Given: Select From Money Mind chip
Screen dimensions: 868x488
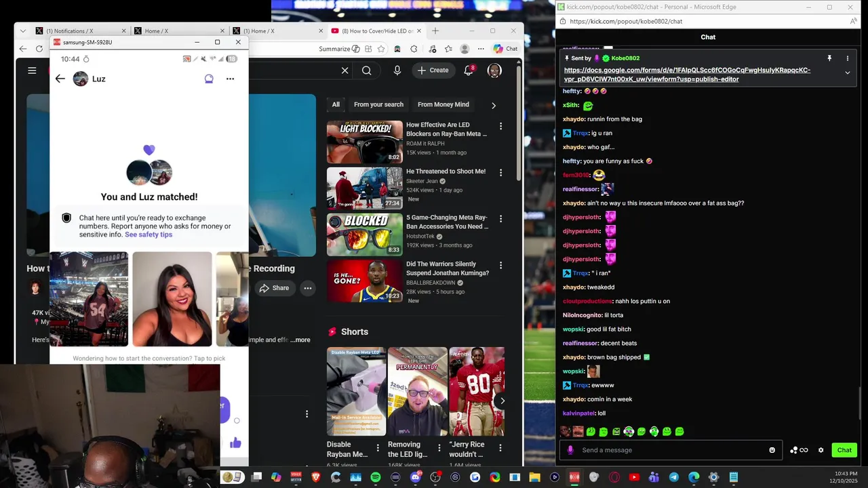Looking at the screenshot, I should click(443, 104).
